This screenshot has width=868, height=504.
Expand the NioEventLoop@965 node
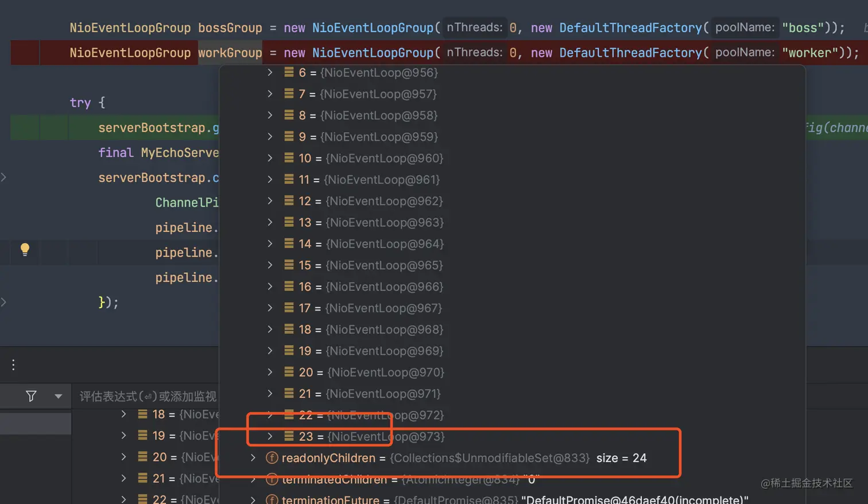(270, 265)
